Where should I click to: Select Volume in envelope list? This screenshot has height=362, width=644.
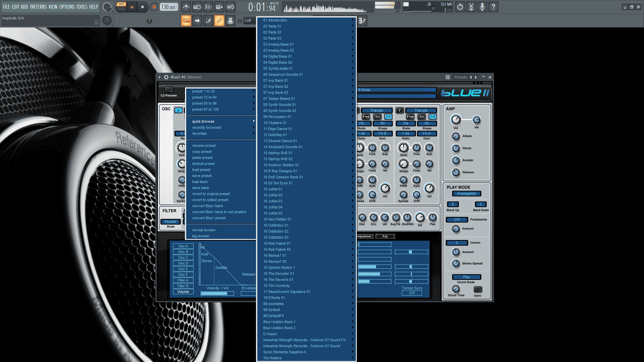183,292
